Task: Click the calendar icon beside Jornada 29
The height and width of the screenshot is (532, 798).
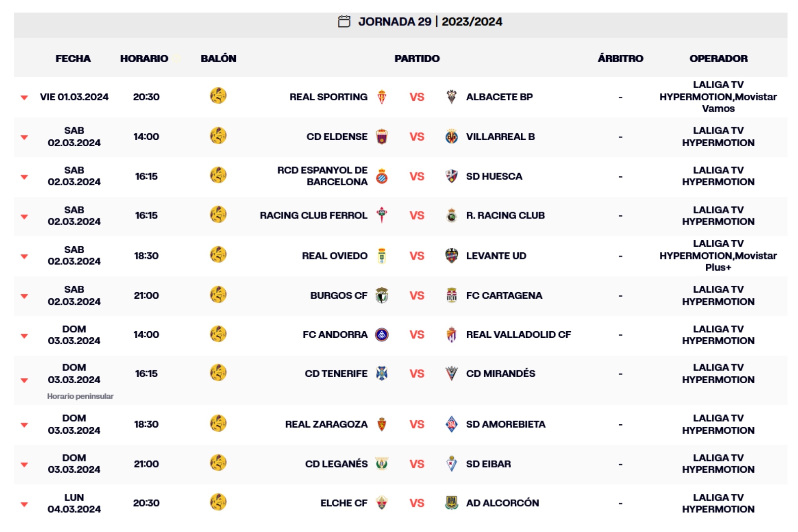Action: click(x=344, y=21)
